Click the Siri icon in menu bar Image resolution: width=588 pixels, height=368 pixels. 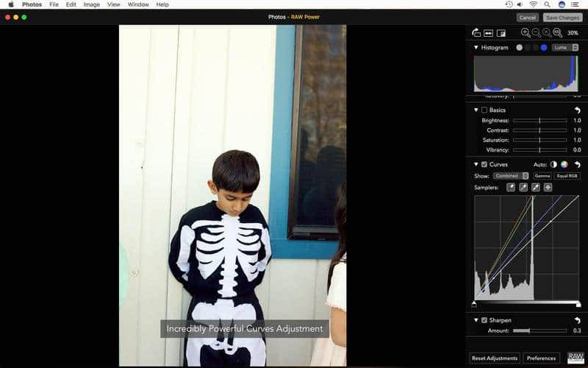(562, 4)
